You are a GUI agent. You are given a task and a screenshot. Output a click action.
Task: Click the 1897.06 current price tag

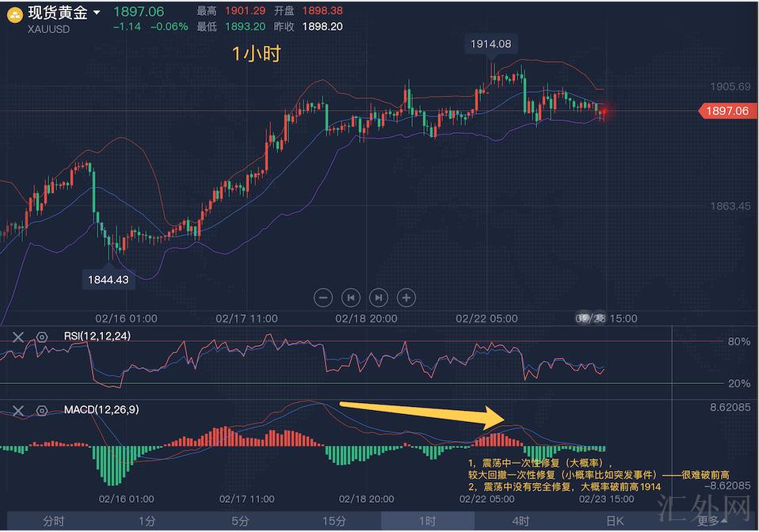(x=724, y=111)
